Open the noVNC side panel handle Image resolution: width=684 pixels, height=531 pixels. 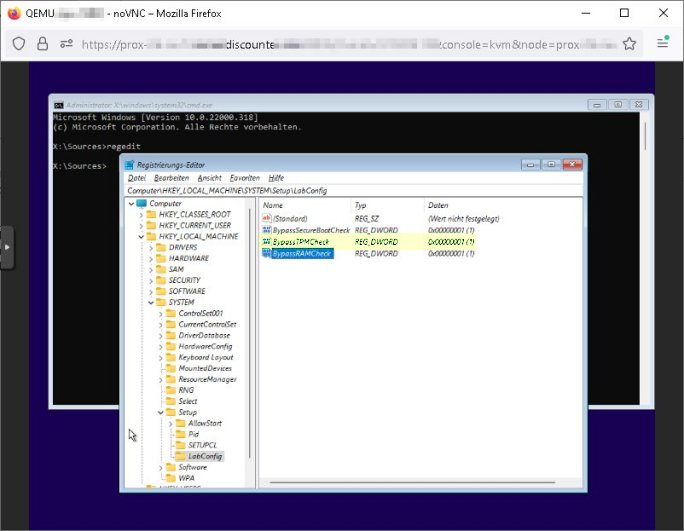click(x=7, y=247)
